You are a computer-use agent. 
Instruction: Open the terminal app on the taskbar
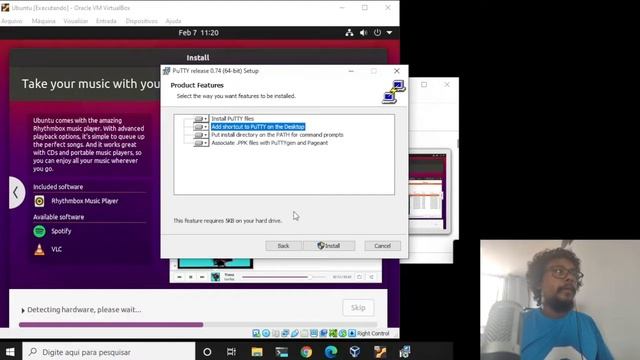(282, 352)
